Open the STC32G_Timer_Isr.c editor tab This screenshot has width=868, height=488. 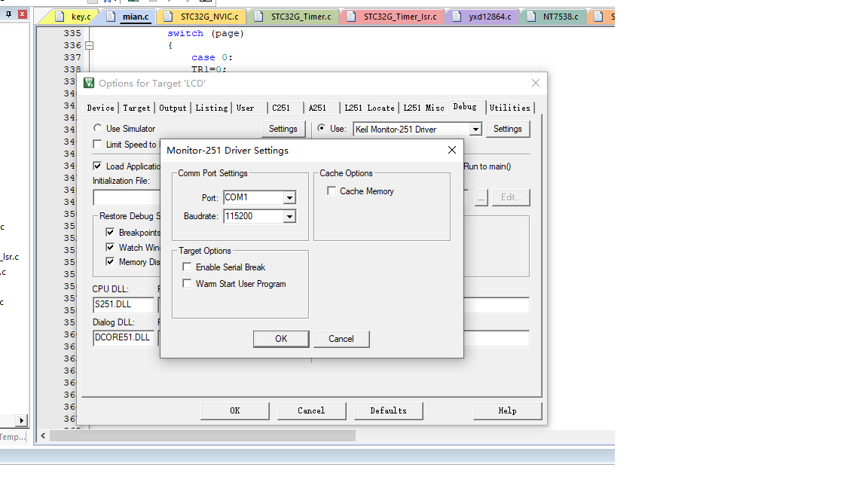393,17
